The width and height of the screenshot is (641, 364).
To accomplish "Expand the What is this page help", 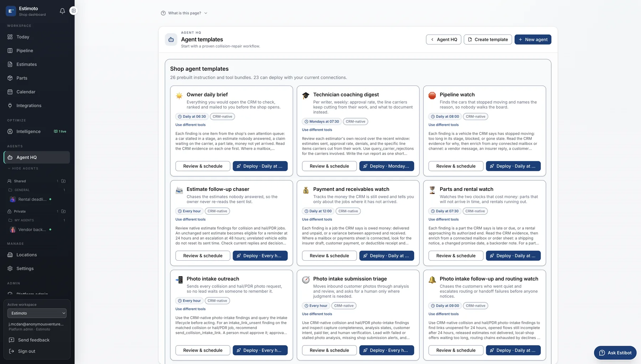I will 184,13.
